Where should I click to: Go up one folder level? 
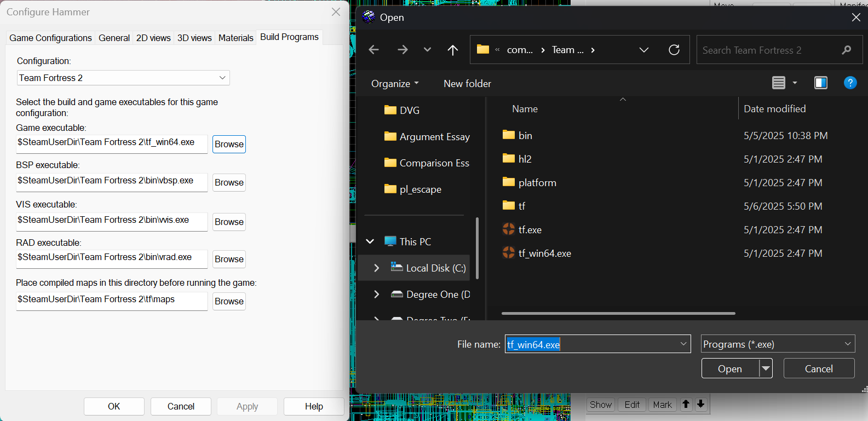tap(452, 50)
